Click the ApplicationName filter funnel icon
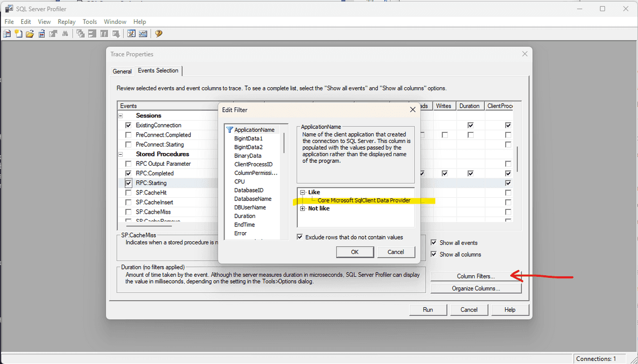The width and height of the screenshot is (638, 364). pos(229,129)
